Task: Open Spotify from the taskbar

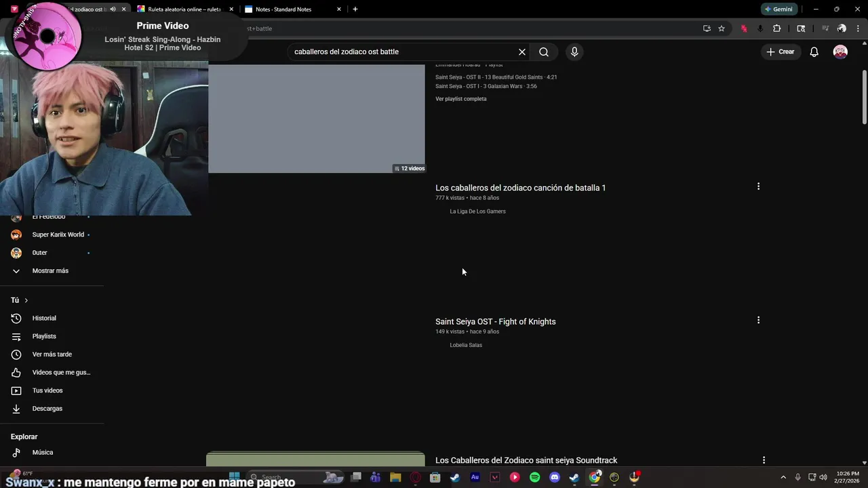Action: 534,477
